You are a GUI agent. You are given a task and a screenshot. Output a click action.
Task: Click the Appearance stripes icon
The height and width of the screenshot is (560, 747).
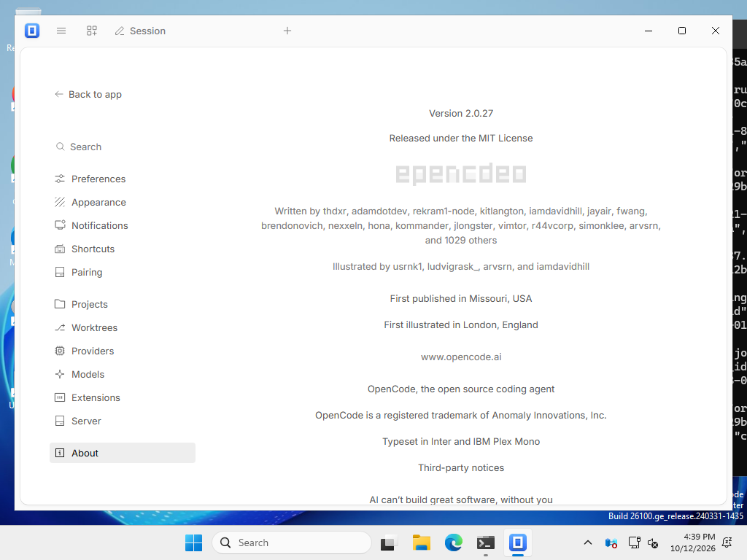[60, 203]
